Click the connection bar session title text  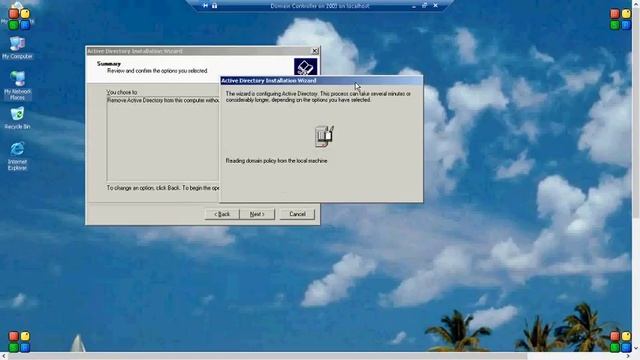coord(320,6)
